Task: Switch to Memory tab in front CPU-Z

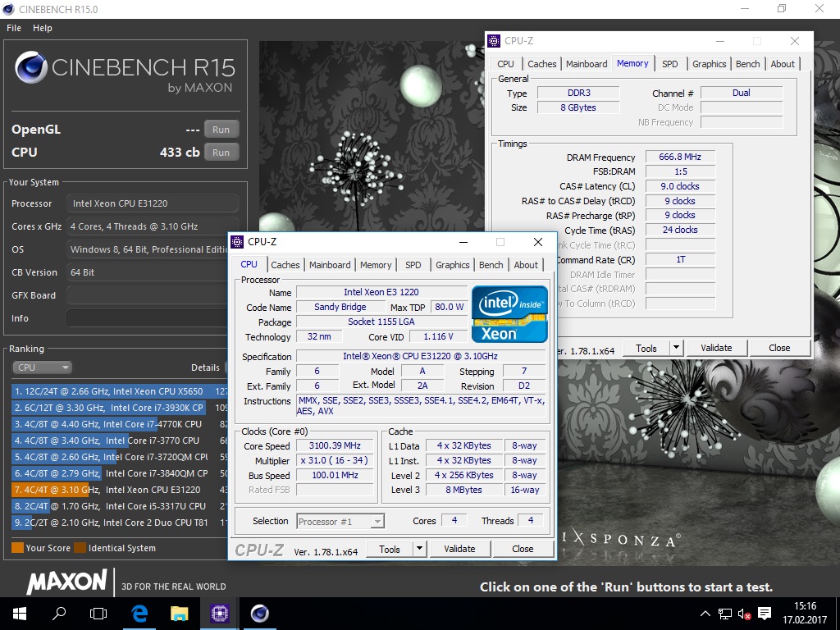Action: coord(376,265)
